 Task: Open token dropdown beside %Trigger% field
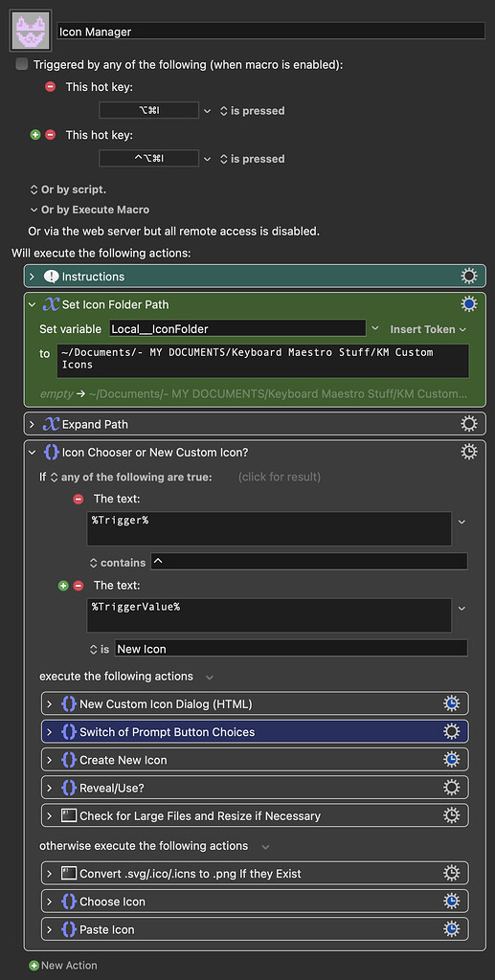point(461,522)
